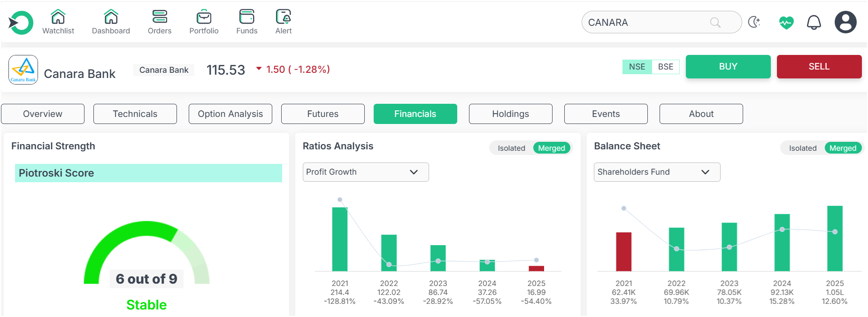
Task: Open notifications bell
Action: click(x=814, y=23)
